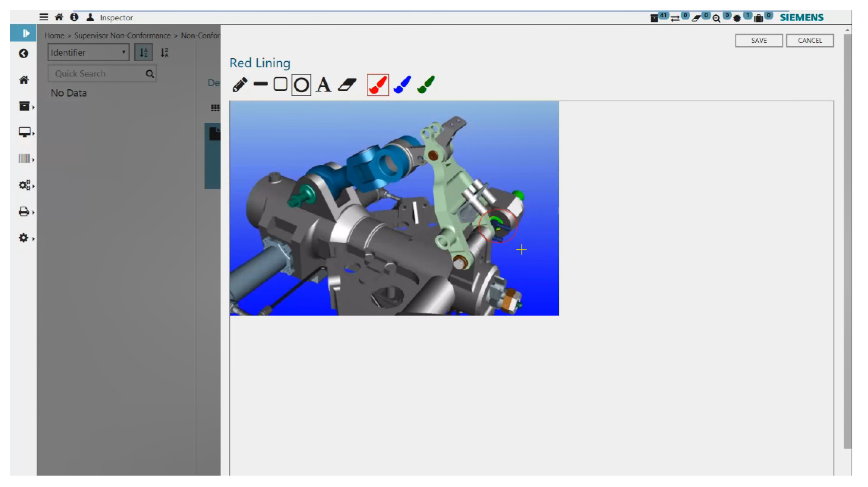Open the Identifier sort dropdown
The width and height of the screenshot is (868, 487).
click(x=88, y=52)
